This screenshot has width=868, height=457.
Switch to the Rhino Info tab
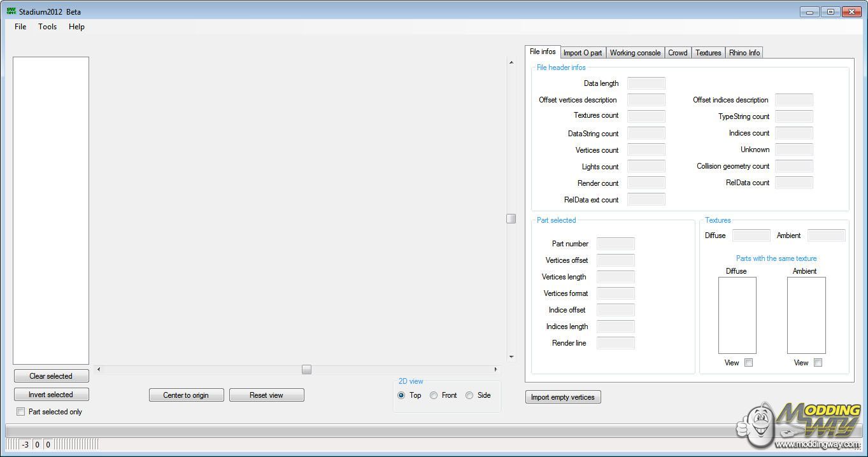[744, 53]
